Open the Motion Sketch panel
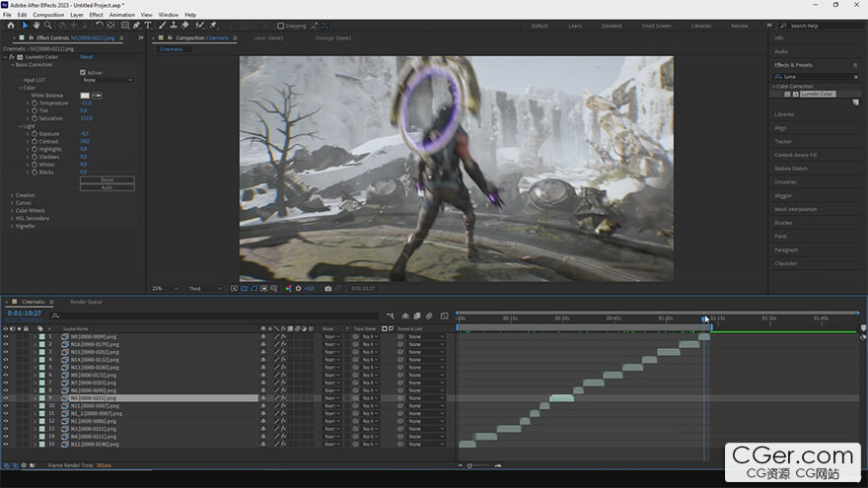This screenshot has width=868, height=488. point(790,169)
